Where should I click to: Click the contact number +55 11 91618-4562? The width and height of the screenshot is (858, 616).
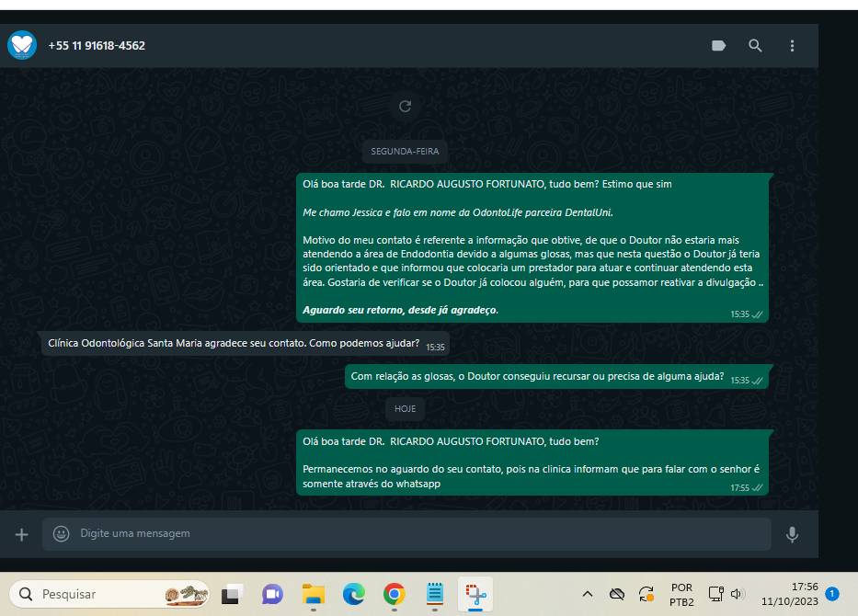tap(97, 46)
